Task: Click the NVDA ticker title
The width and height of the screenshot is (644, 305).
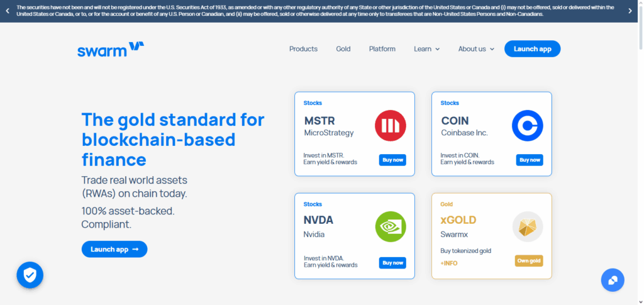Action: tap(318, 220)
